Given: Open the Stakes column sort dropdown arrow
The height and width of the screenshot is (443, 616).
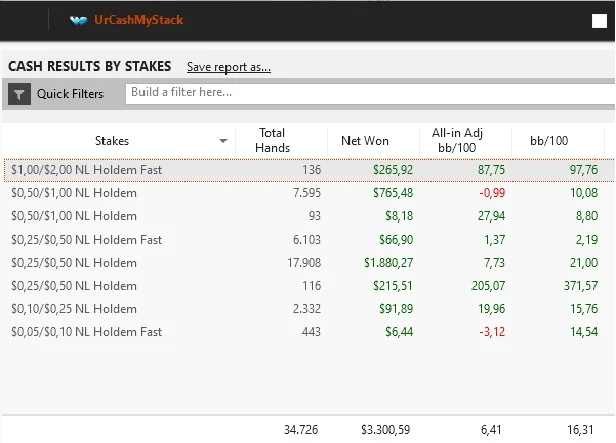Looking at the screenshot, I should (x=223, y=141).
